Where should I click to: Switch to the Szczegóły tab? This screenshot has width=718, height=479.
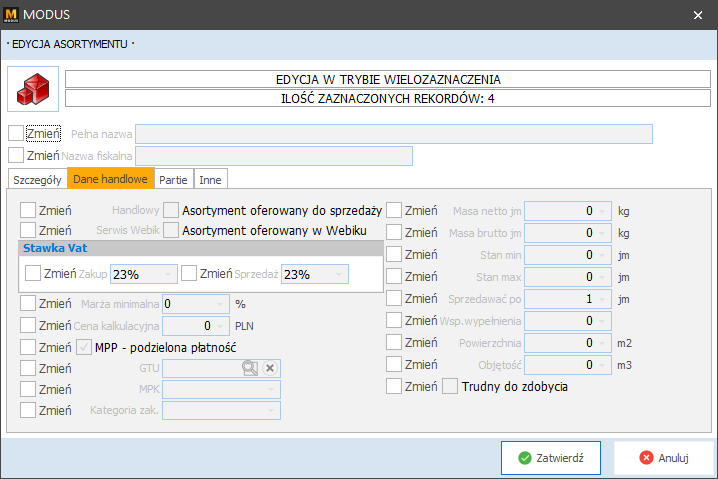(x=37, y=179)
